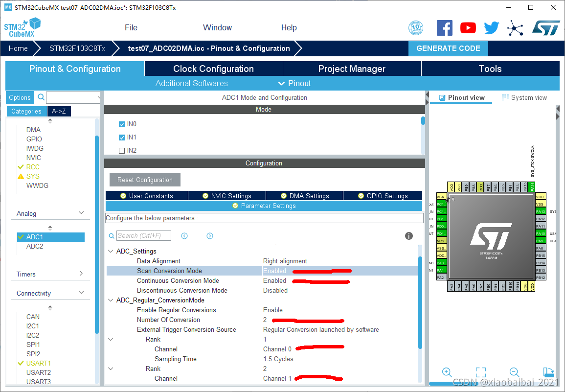The width and height of the screenshot is (565, 392).
Task: Collapse the Rank 1 entry
Action: 111,339
